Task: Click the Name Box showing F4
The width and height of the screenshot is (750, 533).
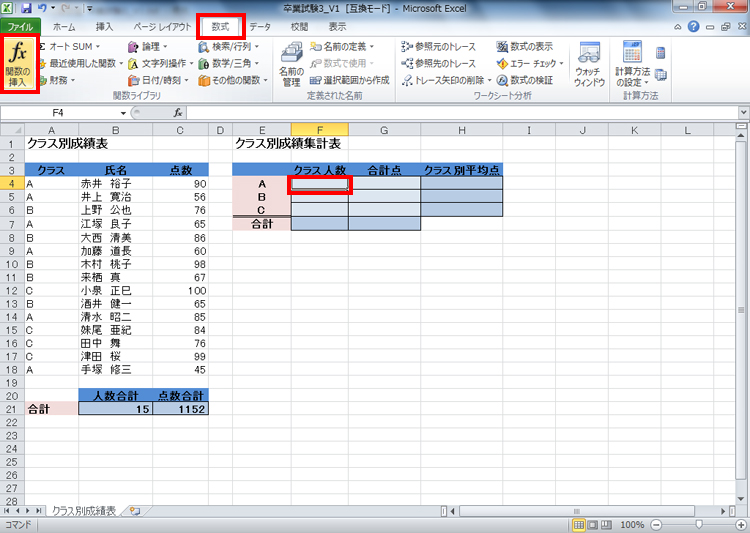Action: point(60,113)
